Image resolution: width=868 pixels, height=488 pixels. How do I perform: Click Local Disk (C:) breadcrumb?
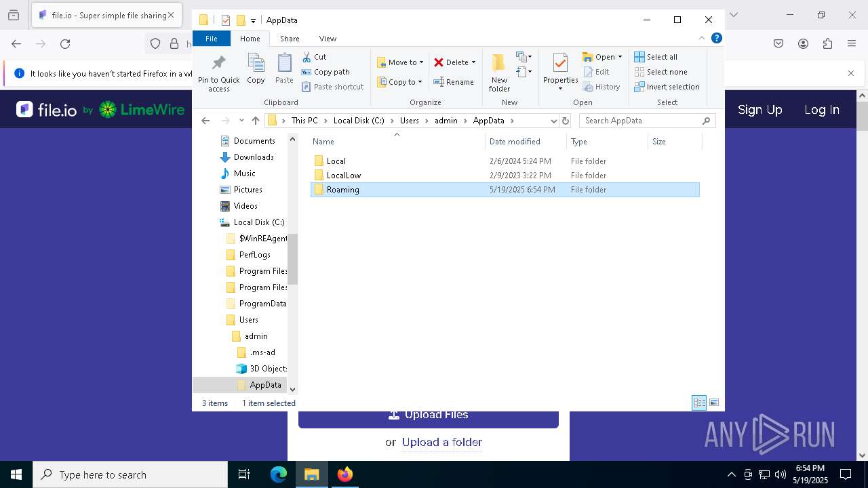coord(359,121)
